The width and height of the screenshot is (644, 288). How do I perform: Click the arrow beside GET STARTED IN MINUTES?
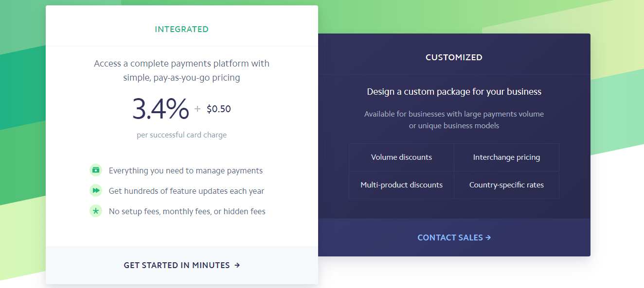click(x=237, y=265)
